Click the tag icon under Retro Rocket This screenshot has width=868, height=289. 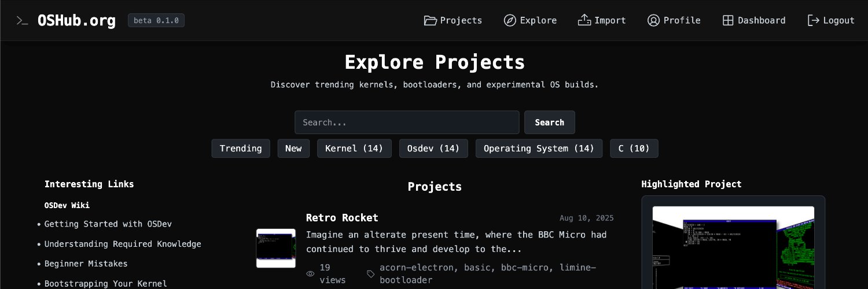pyautogui.click(x=371, y=274)
